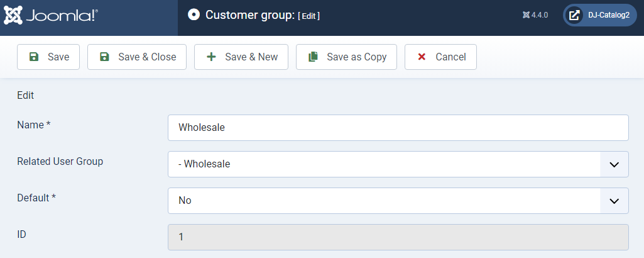This screenshot has width=644, height=258.
Task: Open DJ-Catalog2 site link button
Action: pyautogui.click(x=599, y=15)
